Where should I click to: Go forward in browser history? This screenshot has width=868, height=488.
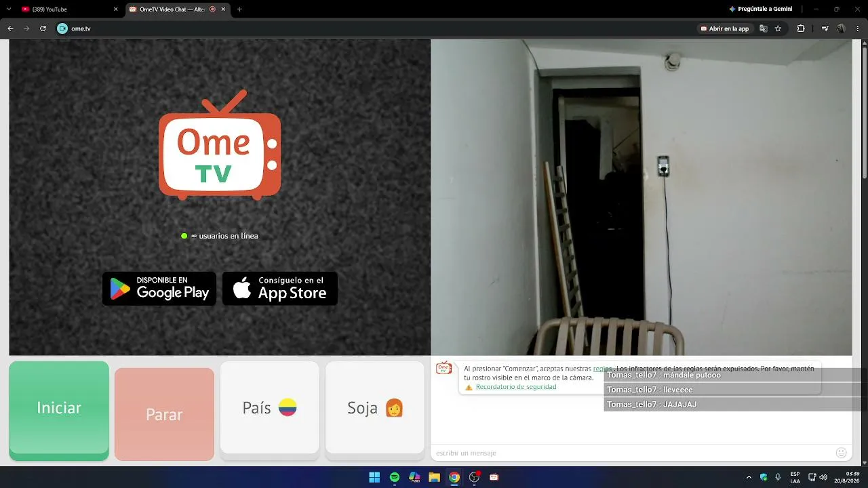click(26, 28)
